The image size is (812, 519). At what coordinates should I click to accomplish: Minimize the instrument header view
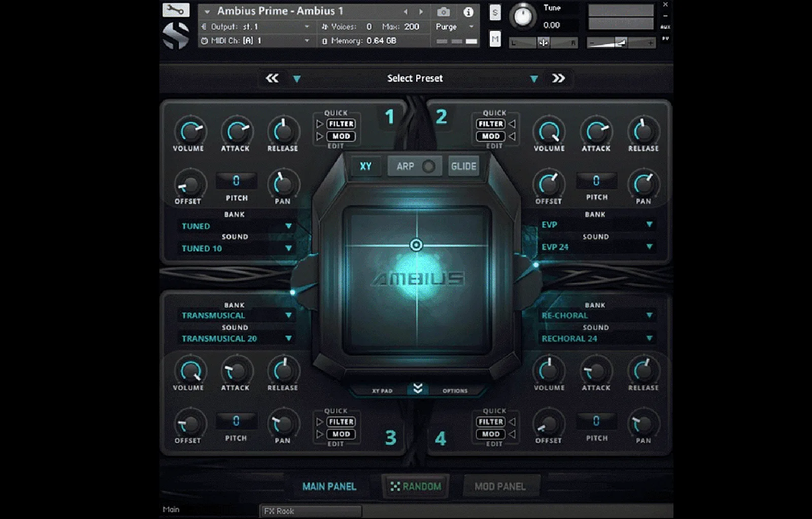(665, 16)
